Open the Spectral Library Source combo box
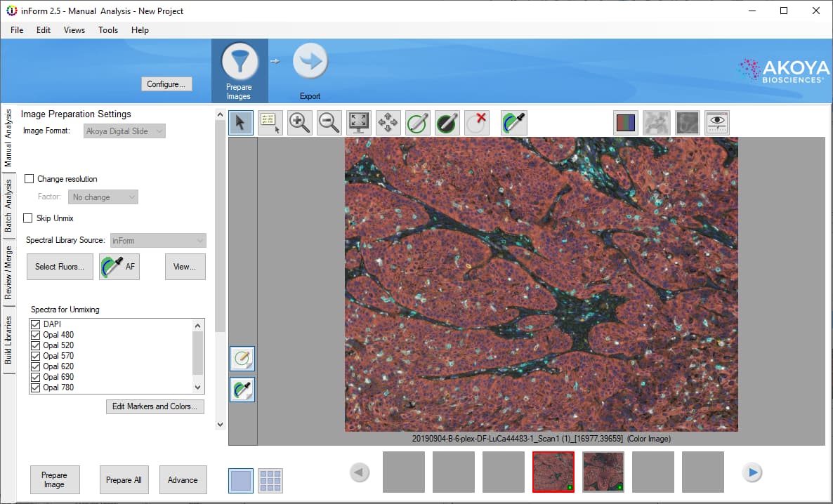The image size is (833, 504). click(157, 240)
